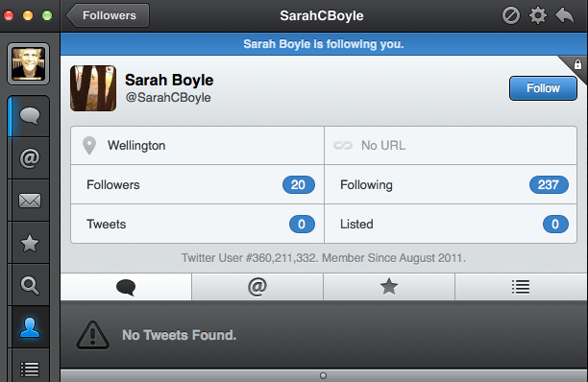Image resolution: width=588 pixels, height=382 pixels.
Task: Switch to the user's lists tab
Action: coord(521,287)
